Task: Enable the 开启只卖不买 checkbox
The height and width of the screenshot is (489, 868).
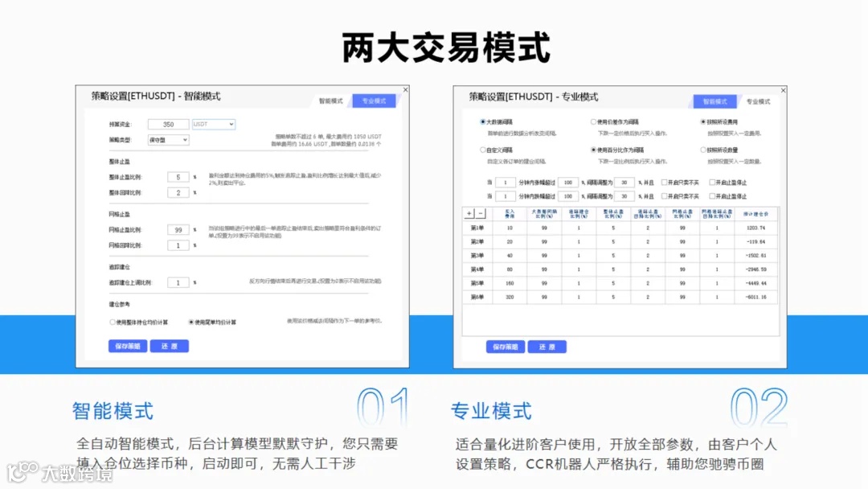Action: click(x=662, y=181)
